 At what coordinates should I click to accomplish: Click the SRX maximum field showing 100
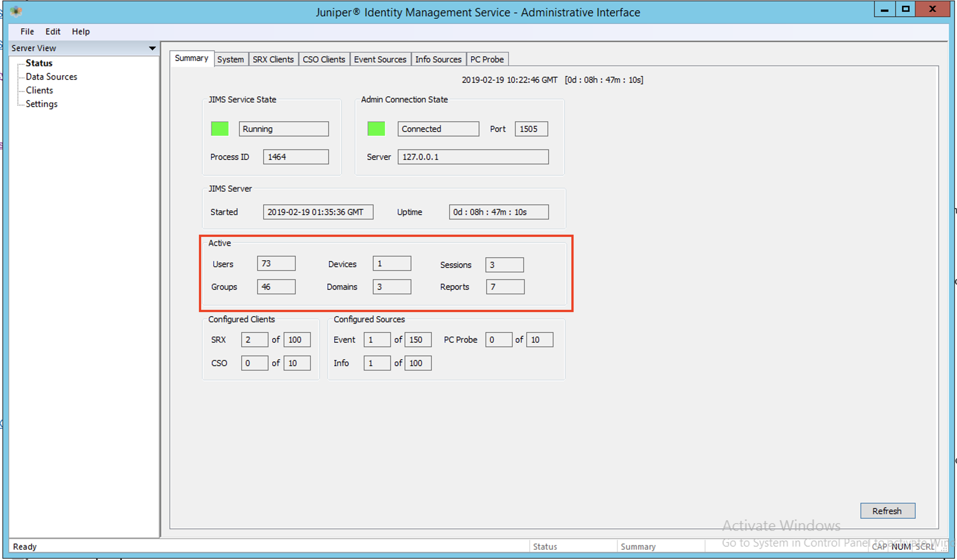point(297,340)
